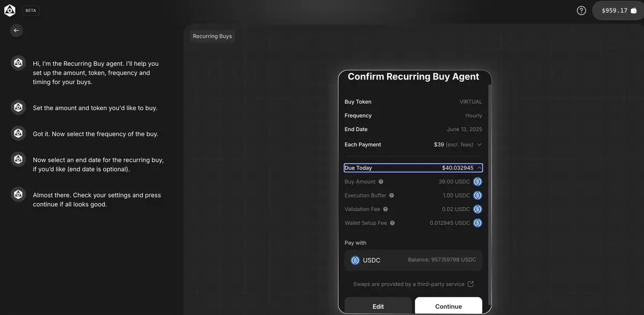644x315 pixels.
Task: Click USDC coin icon beside 1.00 USDC
Action: click(x=477, y=196)
